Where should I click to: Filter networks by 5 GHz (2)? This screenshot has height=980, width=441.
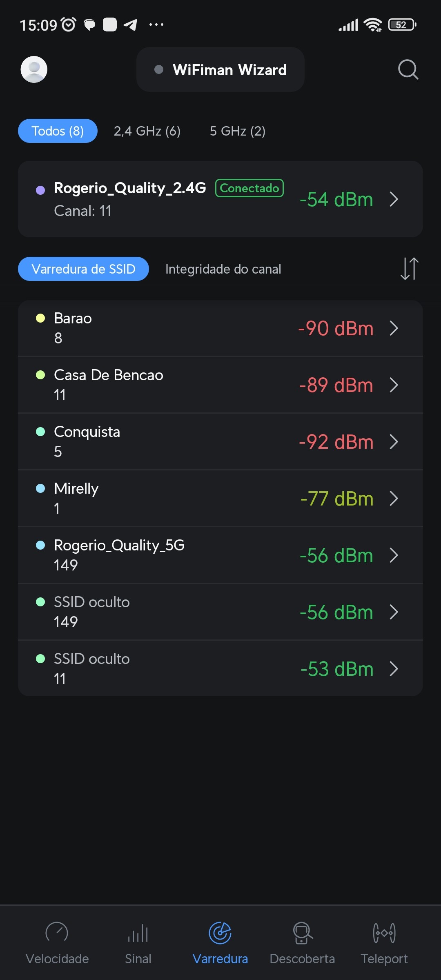coord(237,131)
